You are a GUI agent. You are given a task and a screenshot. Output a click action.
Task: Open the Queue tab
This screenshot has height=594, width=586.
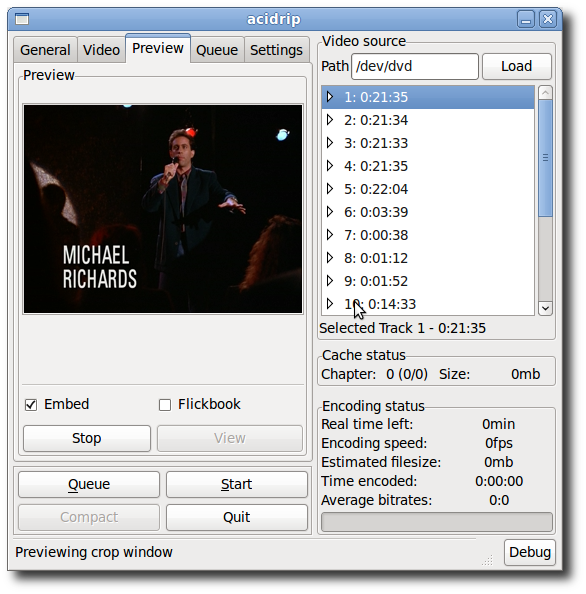tap(217, 50)
